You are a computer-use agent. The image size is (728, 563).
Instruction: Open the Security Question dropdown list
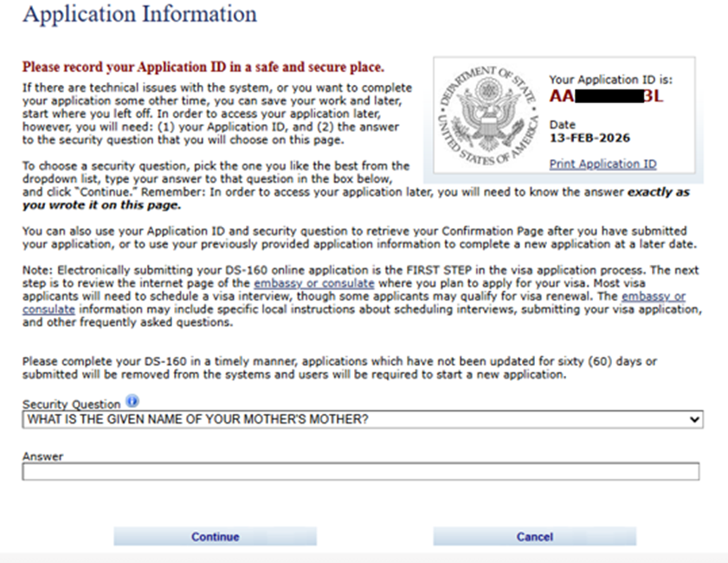tap(362, 419)
